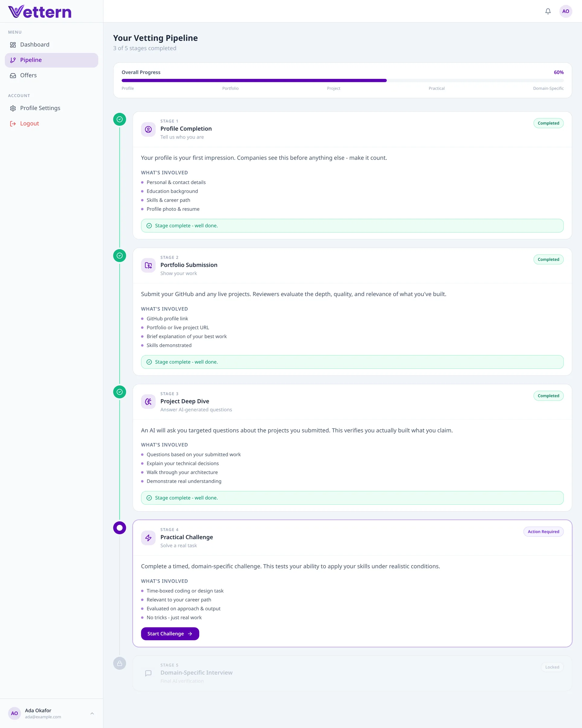The image size is (582, 728).
Task: Click 'Evaluated on approach & output' item
Action: [183, 609]
